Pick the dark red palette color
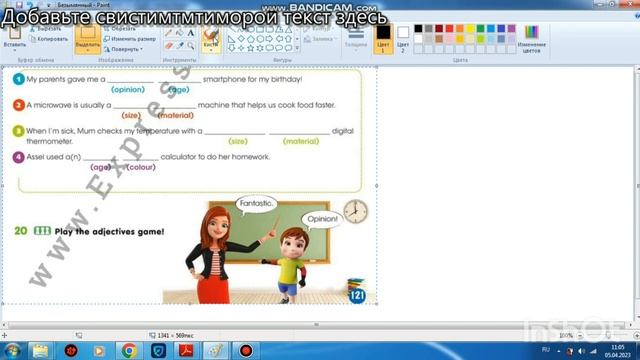Screen dimensions: 640x360 [439, 28]
